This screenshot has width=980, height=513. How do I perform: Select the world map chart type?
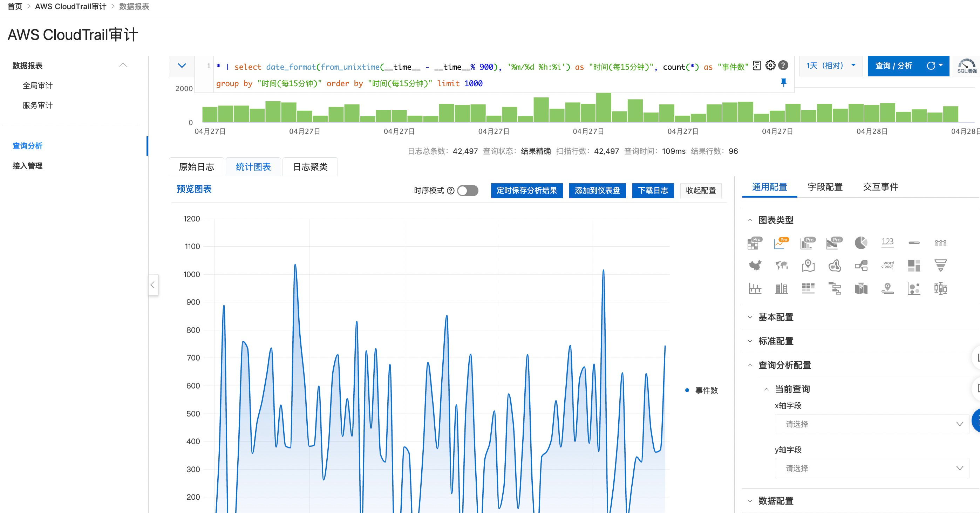[781, 266]
